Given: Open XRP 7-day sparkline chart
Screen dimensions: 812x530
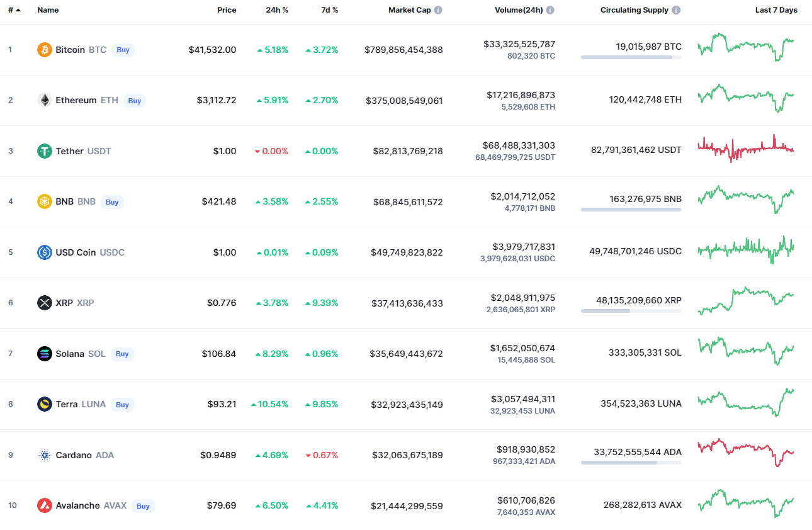Looking at the screenshot, I should (x=746, y=301).
